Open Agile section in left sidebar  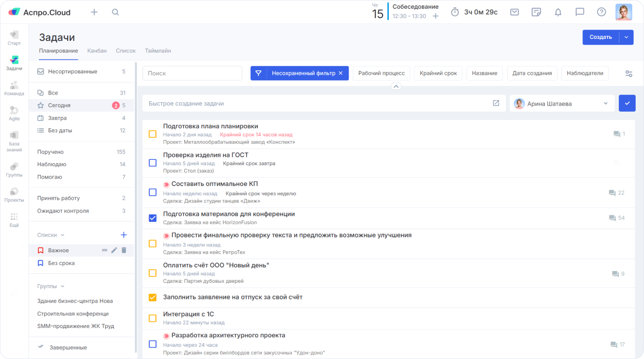14,113
